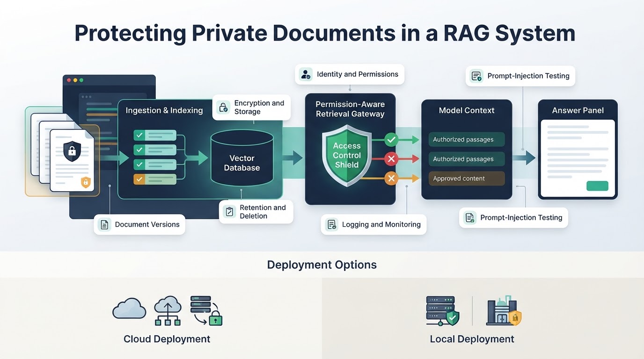Select the Local Deployment label
The width and height of the screenshot is (644, 359).
472,339
